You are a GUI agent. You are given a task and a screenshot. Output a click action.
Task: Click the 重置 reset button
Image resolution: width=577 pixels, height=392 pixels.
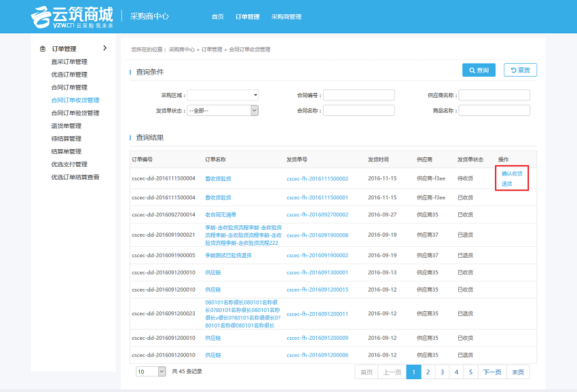click(x=520, y=71)
